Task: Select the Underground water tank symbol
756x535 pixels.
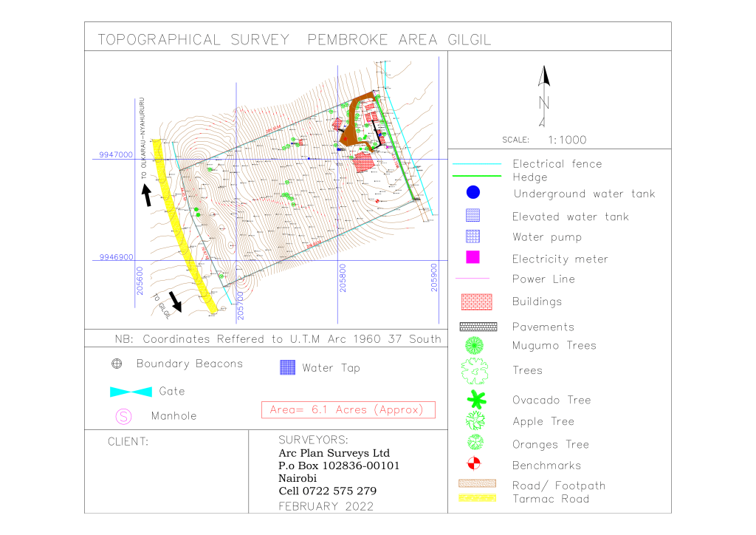Action: click(472, 192)
